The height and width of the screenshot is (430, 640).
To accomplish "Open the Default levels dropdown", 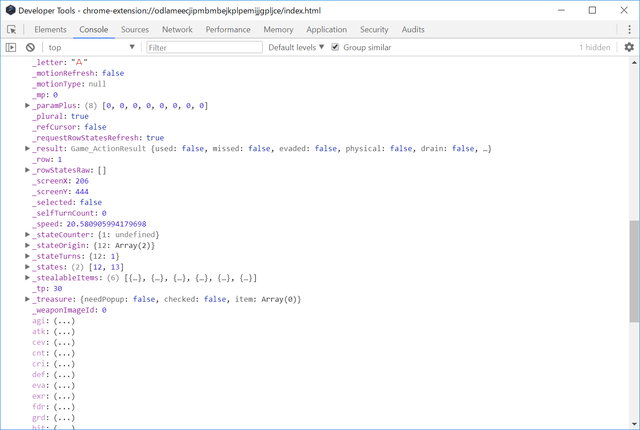I will tap(296, 47).
